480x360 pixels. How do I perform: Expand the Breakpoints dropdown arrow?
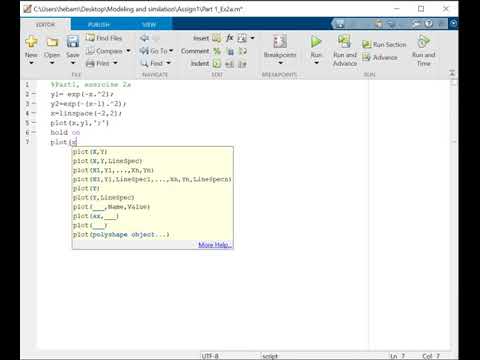click(x=280, y=63)
